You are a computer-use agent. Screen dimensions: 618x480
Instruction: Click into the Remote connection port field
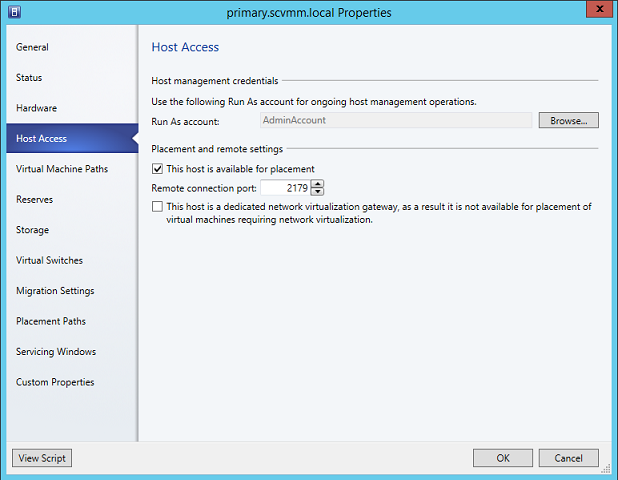click(x=285, y=188)
